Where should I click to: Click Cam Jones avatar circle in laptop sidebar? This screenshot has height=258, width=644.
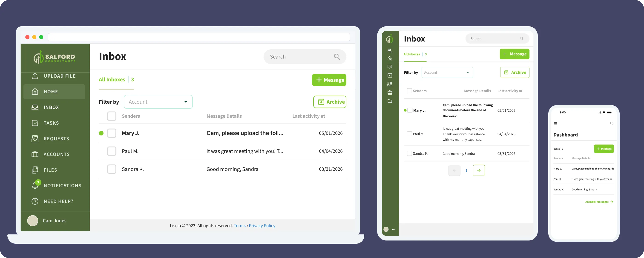click(32, 221)
